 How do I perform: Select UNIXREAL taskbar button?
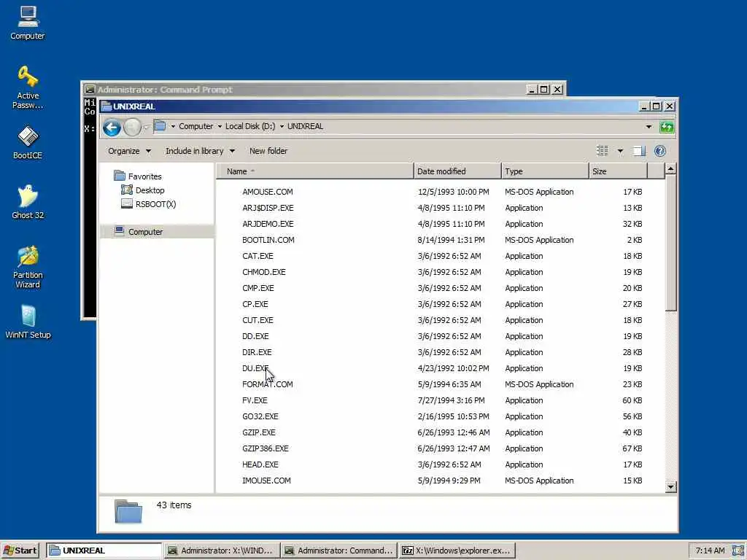pyautogui.click(x=104, y=551)
